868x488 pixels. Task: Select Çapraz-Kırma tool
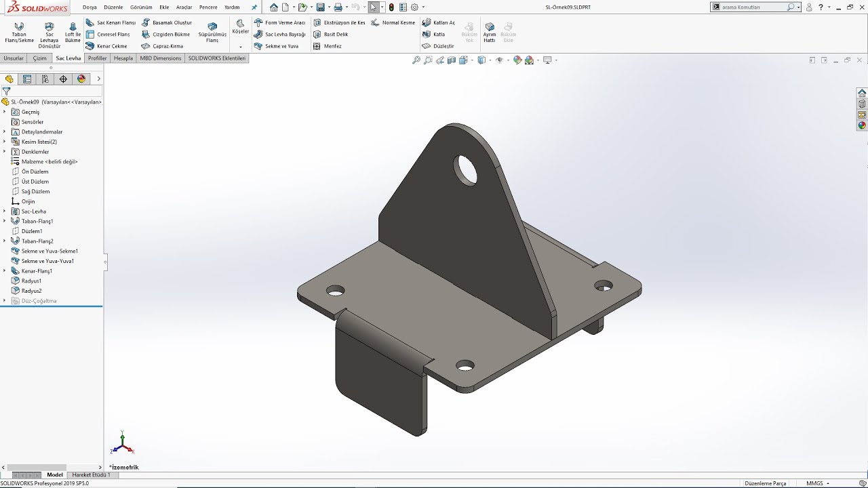tap(162, 46)
